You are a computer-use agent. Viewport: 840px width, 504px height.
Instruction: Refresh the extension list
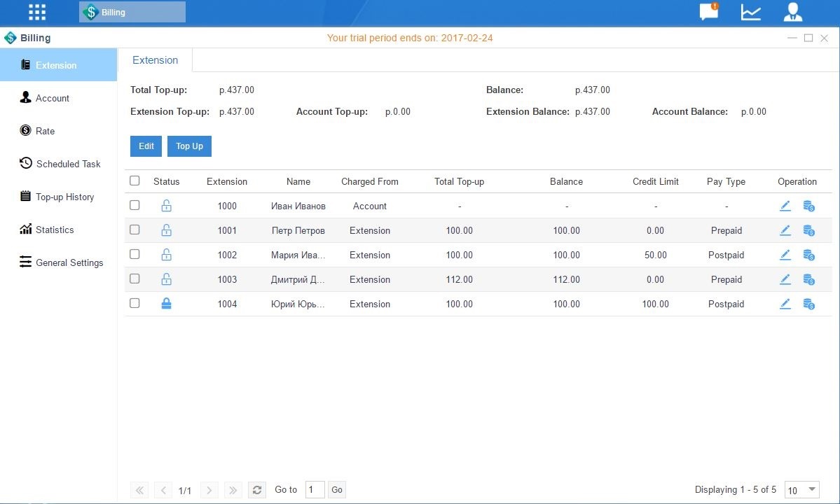(256, 489)
